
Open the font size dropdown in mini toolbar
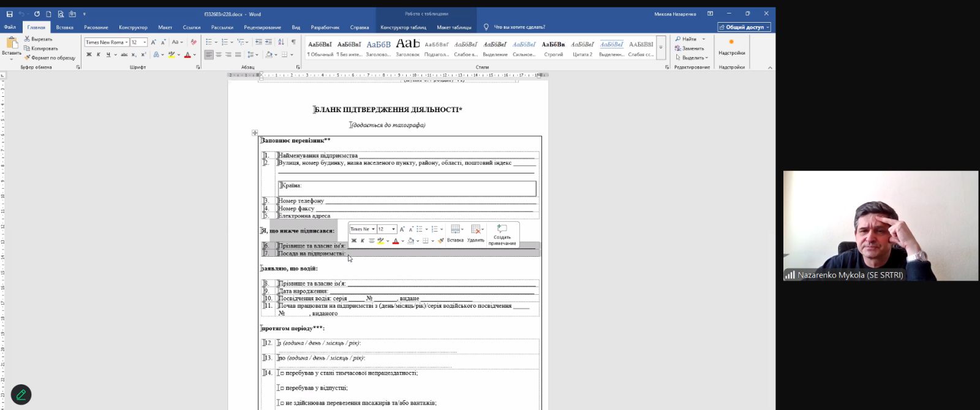[393, 229]
